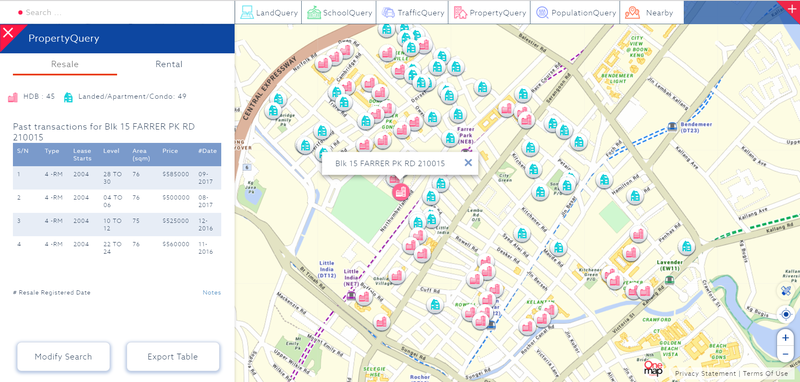Click the 12-2016 date cell

[x=206, y=224]
